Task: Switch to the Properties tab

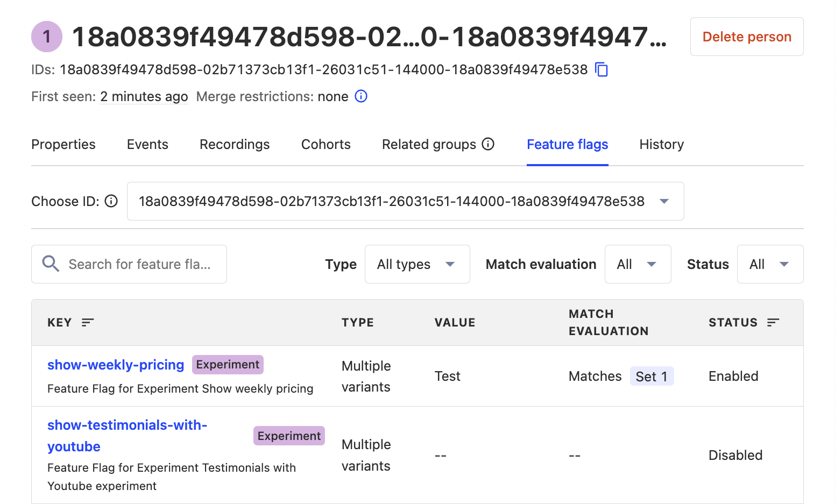Action: [63, 144]
